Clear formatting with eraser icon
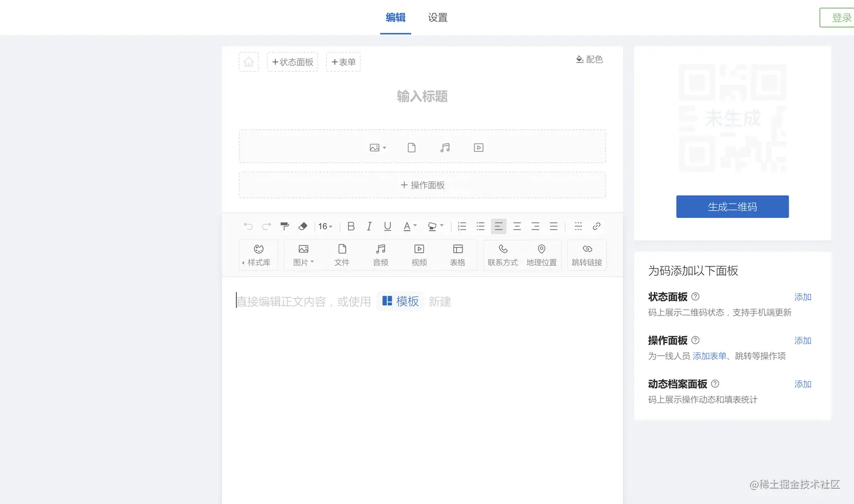This screenshot has height=504, width=854. 303,226
